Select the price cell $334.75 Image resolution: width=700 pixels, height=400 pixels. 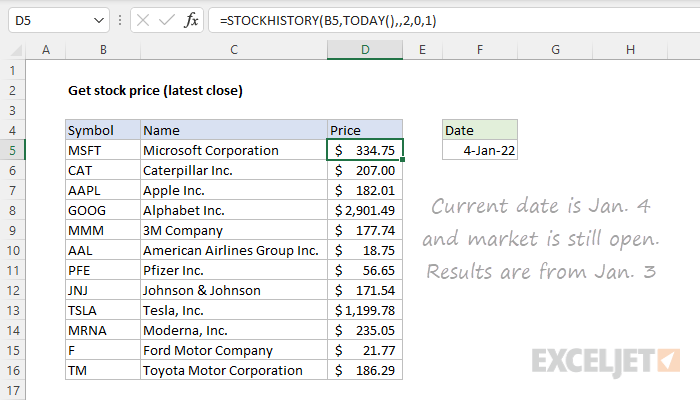click(x=365, y=150)
